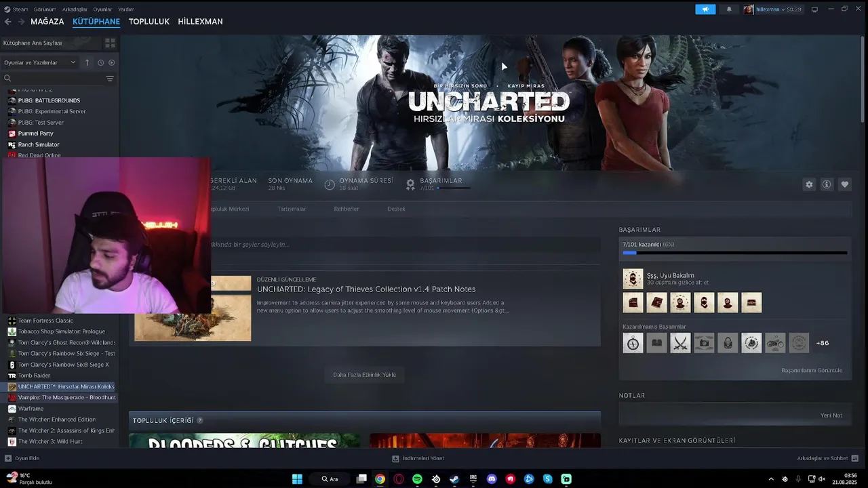
Task: Select the padlock locked achievement icon
Action: [x=728, y=343]
